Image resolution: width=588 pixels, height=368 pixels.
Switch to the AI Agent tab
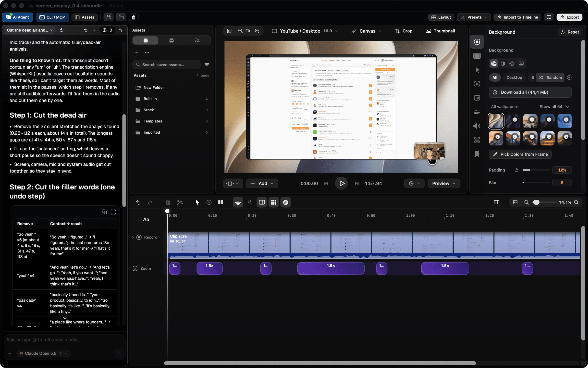18,17
